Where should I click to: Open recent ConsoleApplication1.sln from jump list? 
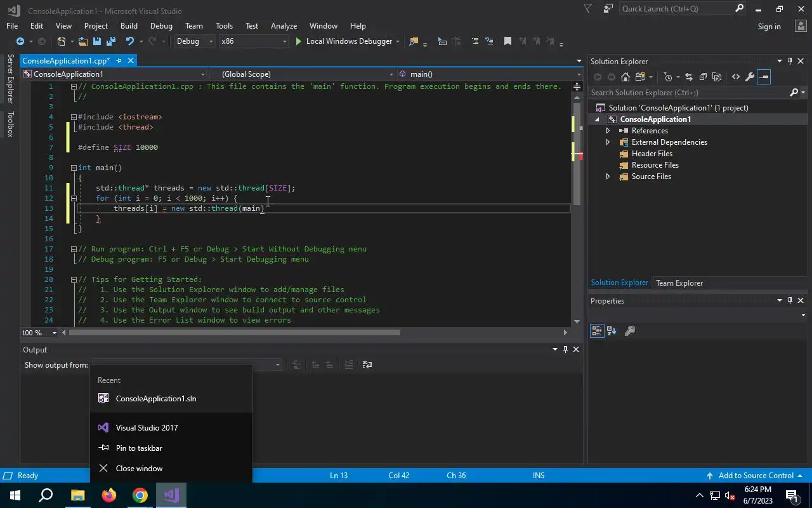pos(171,399)
